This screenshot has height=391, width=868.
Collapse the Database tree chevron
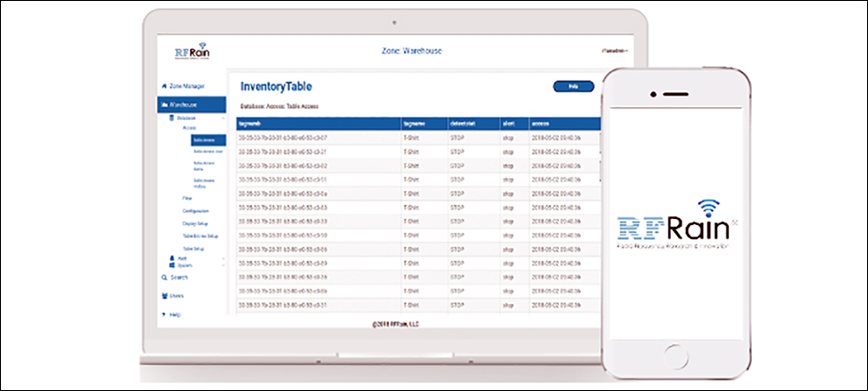222,118
